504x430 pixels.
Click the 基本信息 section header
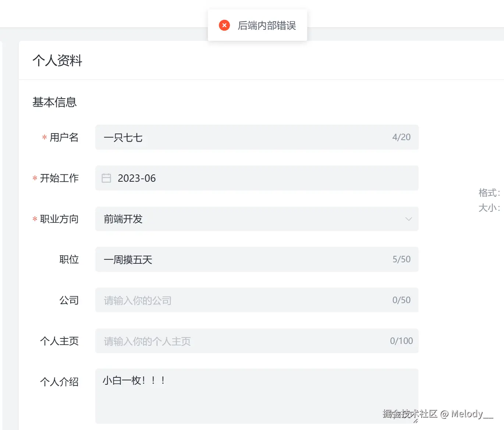click(54, 103)
